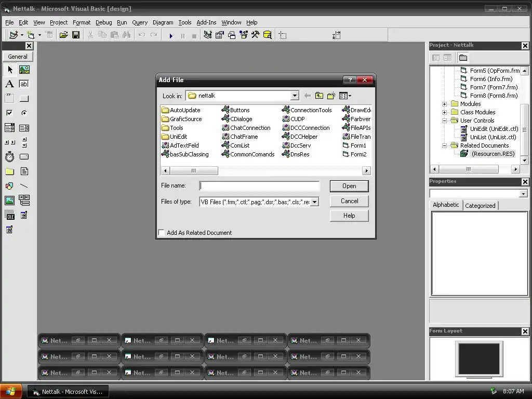The image size is (532, 399).
Task: Switch to the Categorized properties tab
Action: [480, 206]
